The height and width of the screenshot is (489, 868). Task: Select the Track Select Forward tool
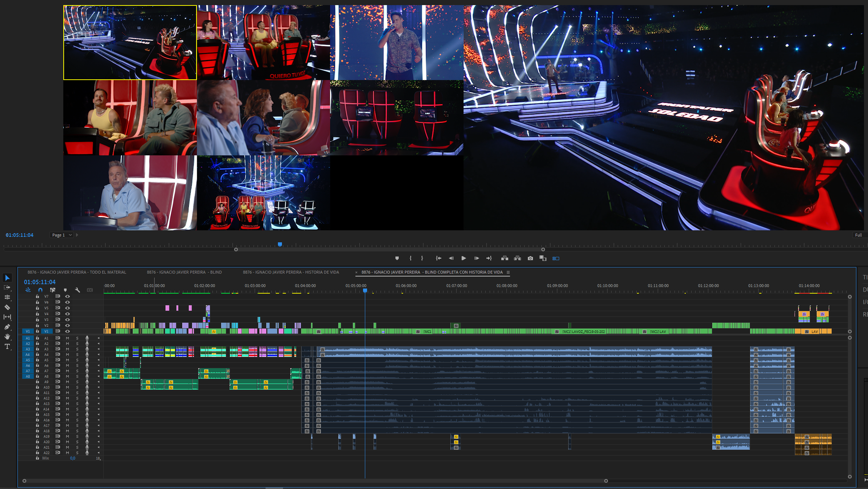click(x=7, y=287)
